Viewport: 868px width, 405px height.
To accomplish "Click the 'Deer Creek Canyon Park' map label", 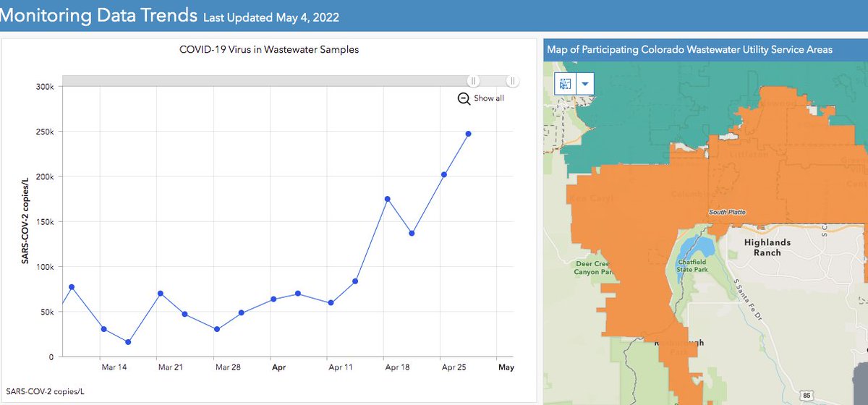I will pos(594,268).
